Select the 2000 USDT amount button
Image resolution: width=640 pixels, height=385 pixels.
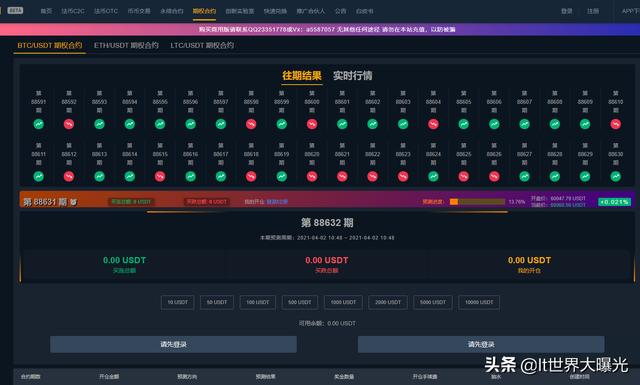pos(388,303)
